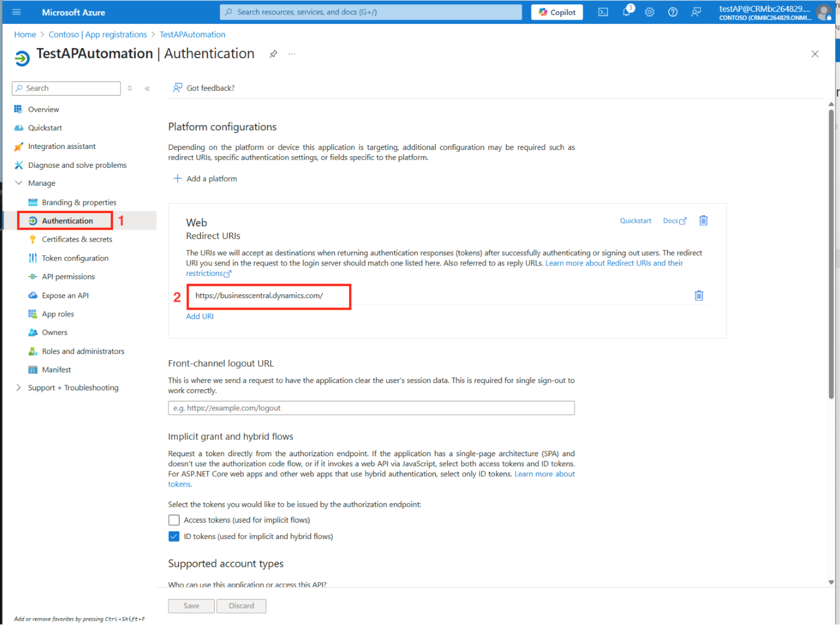
Task: Click the Owners people icon
Action: pyautogui.click(x=33, y=333)
